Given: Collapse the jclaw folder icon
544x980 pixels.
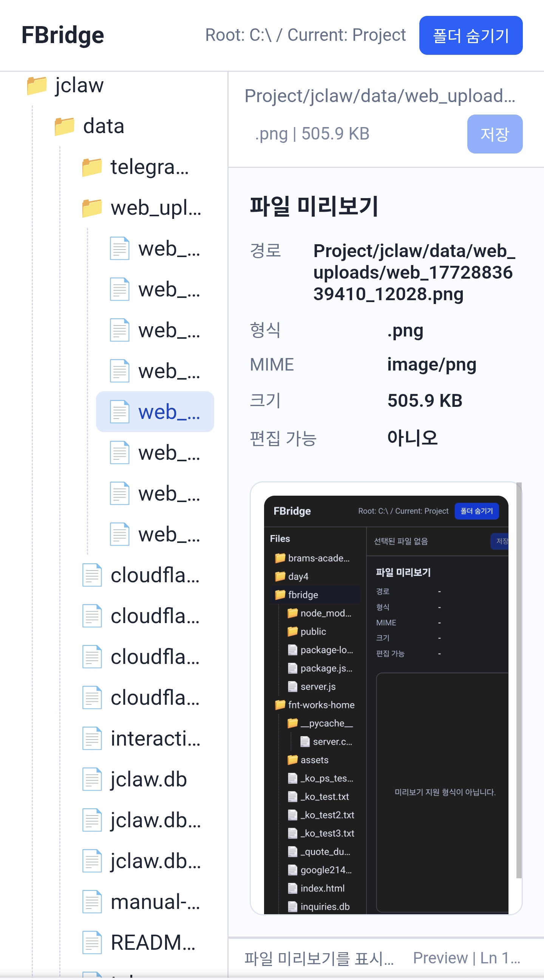Looking at the screenshot, I should [37, 85].
